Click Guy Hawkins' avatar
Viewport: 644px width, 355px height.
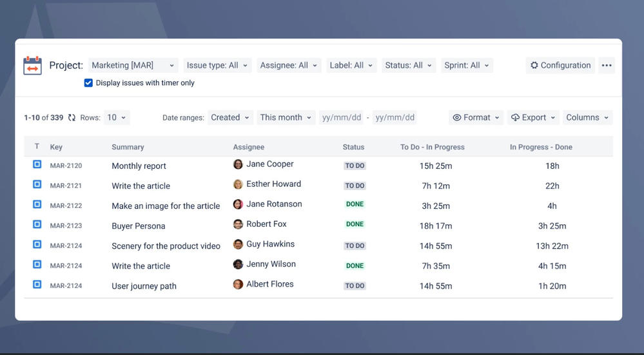pyautogui.click(x=239, y=244)
